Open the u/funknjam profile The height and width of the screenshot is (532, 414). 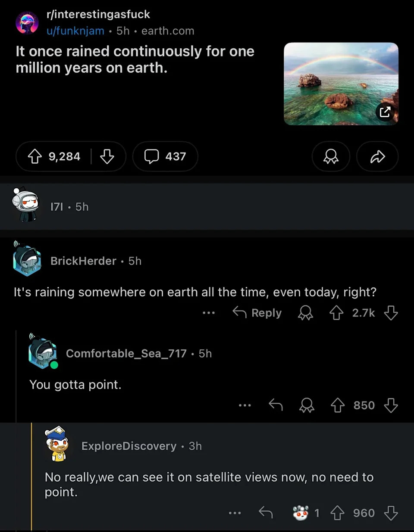point(75,31)
